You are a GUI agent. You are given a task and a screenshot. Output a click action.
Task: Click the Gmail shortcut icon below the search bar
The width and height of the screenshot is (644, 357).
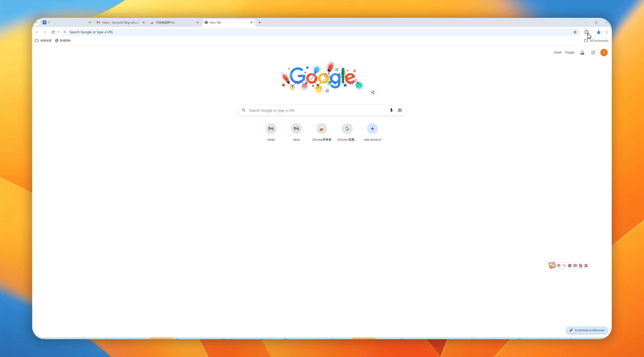point(271,128)
